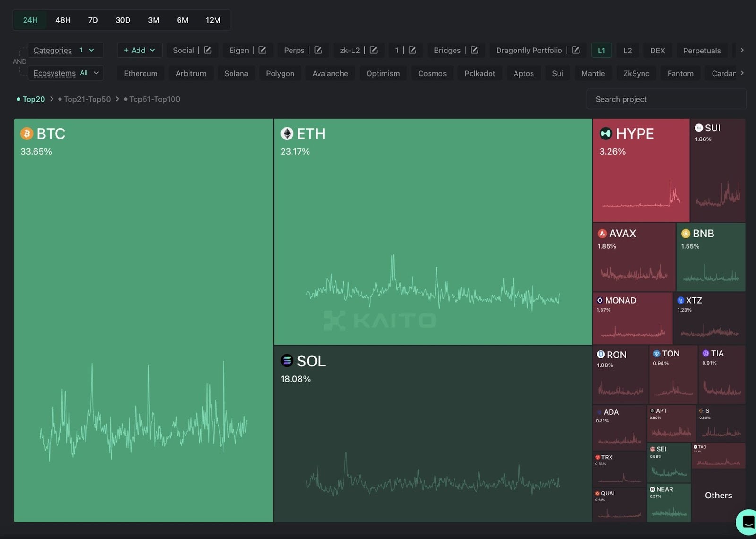Go to Top51-Top100 ranking view
The width and height of the screenshot is (756, 539).
pos(152,99)
